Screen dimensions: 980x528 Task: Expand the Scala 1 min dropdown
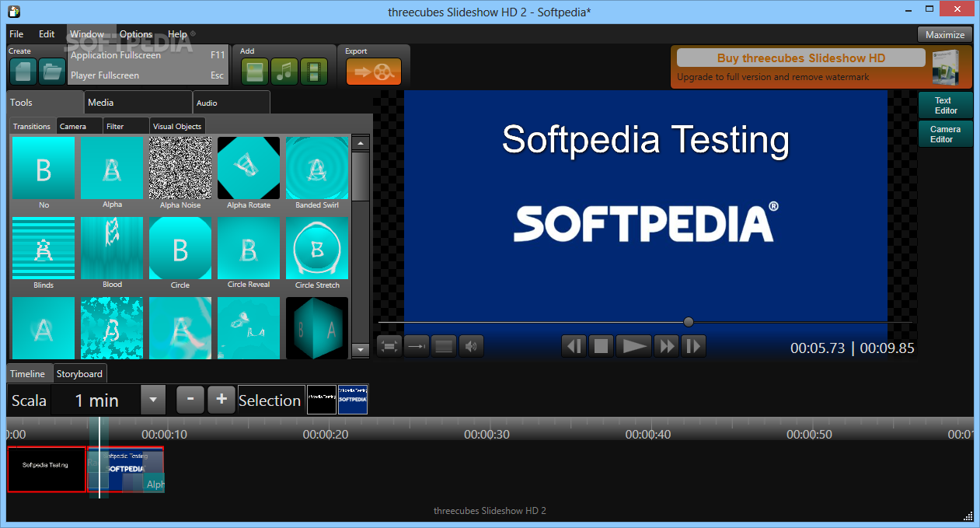click(153, 400)
